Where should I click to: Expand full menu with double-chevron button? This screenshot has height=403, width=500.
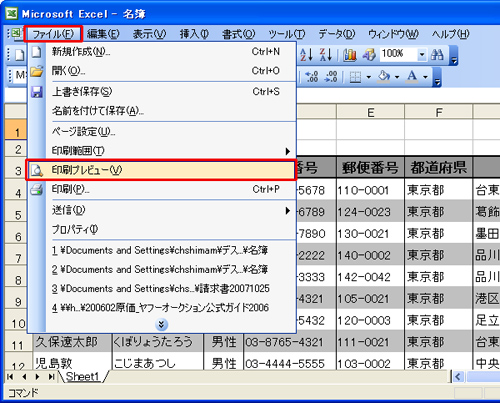162,324
